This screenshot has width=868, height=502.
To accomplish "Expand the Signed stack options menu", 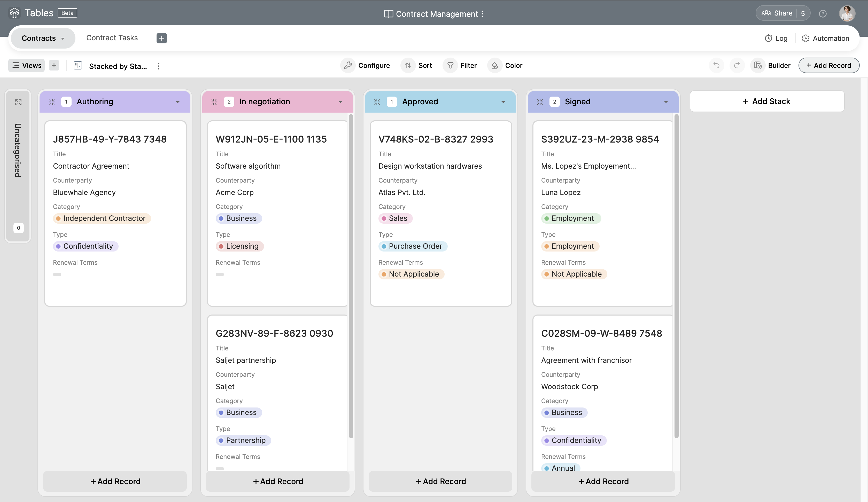I will (666, 101).
